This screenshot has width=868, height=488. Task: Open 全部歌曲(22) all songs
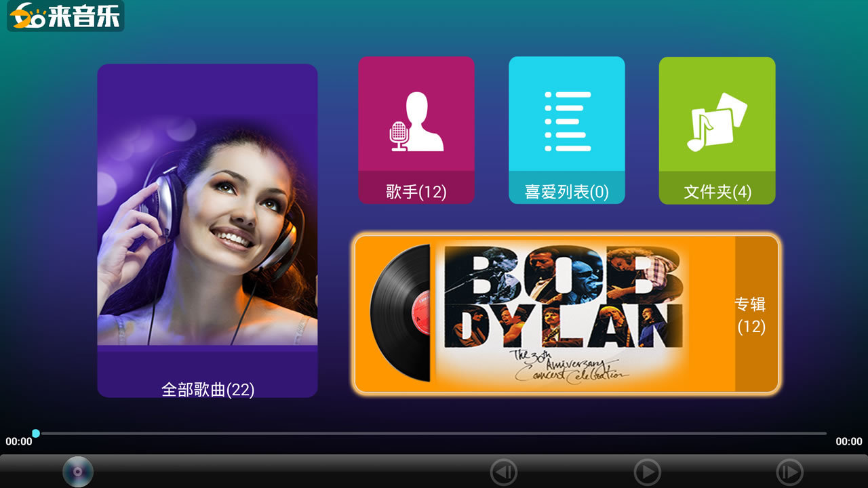pyautogui.click(x=208, y=389)
